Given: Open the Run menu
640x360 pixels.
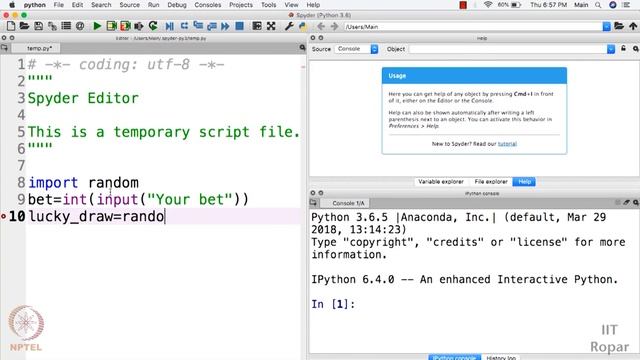Looking at the screenshot, I should 153,5.
